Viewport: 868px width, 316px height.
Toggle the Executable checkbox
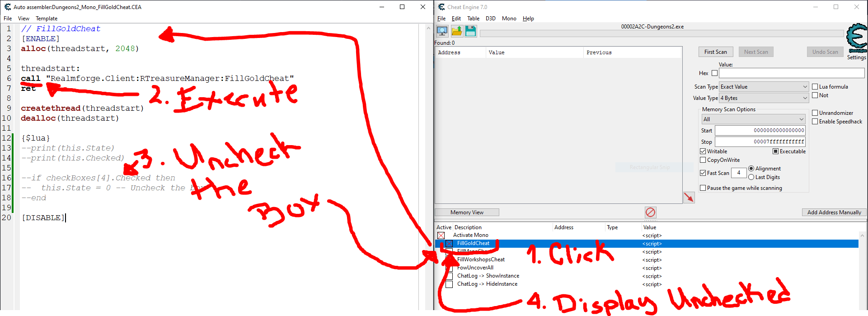click(775, 151)
